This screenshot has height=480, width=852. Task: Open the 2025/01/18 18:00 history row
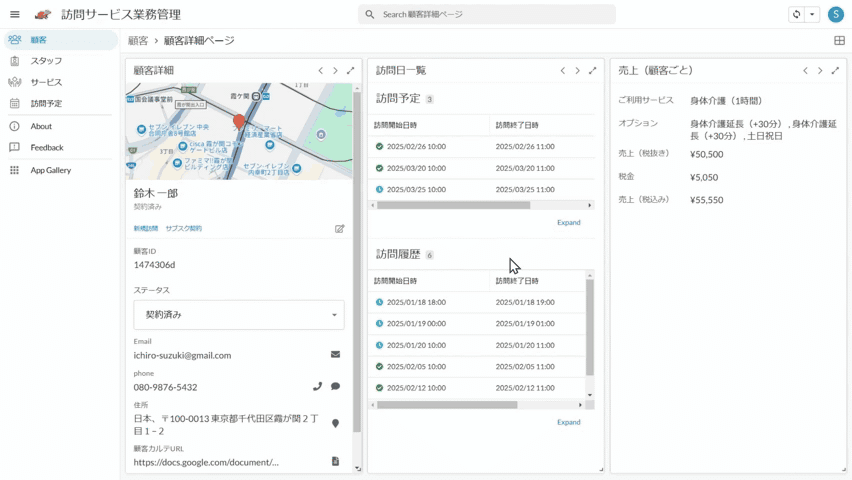point(477,302)
